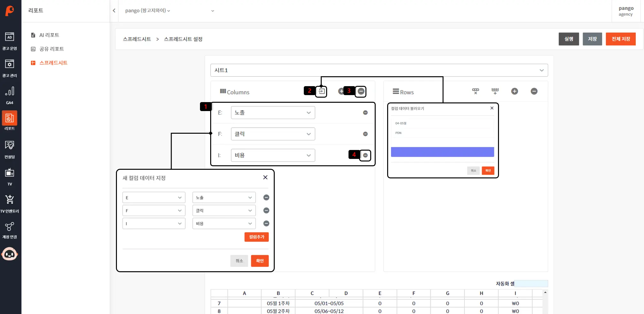The height and width of the screenshot is (314, 644).
Task: Open the 클릭 column F dropdown
Action: (273, 134)
